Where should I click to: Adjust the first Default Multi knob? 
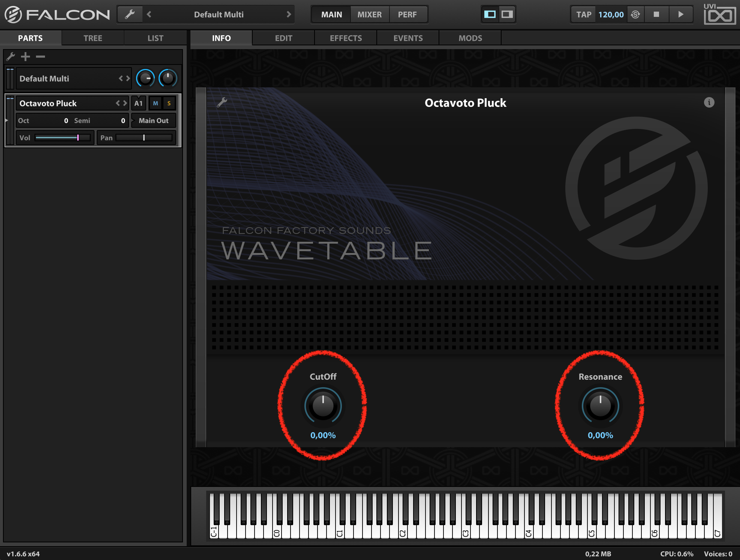point(145,78)
